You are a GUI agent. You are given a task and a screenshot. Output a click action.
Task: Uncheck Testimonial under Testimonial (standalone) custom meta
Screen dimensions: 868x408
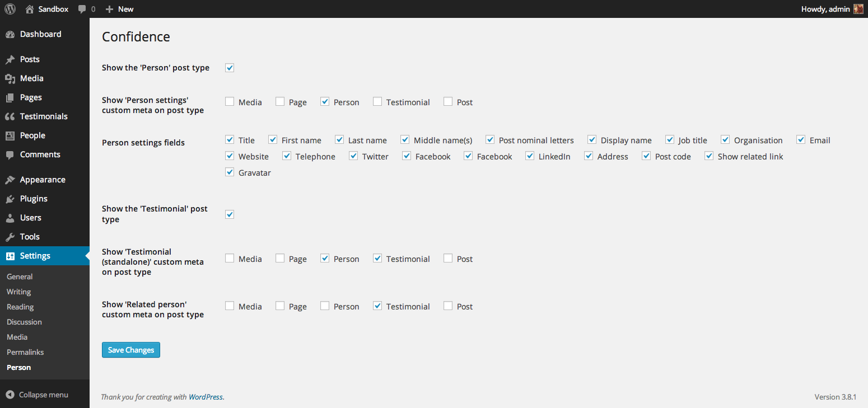(377, 258)
